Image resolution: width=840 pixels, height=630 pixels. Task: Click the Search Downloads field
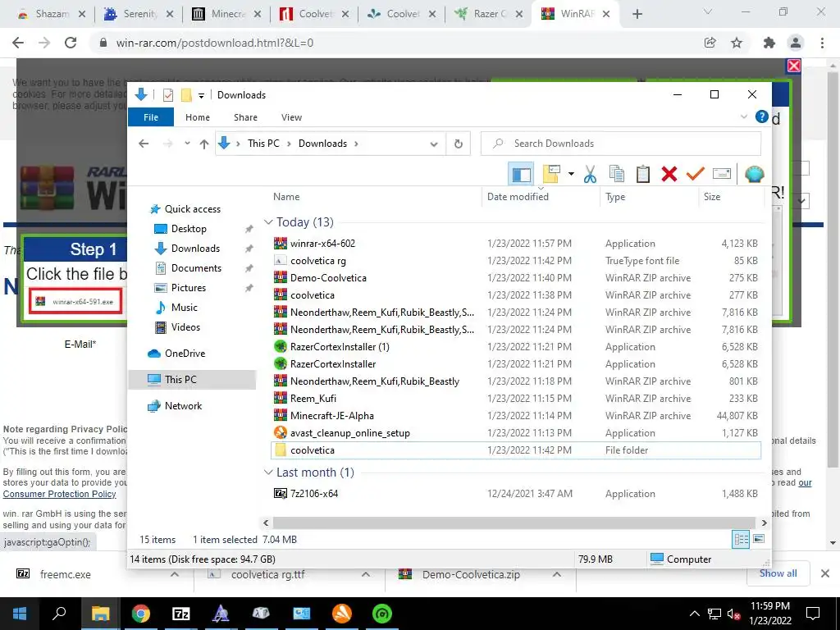[x=621, y=144]
